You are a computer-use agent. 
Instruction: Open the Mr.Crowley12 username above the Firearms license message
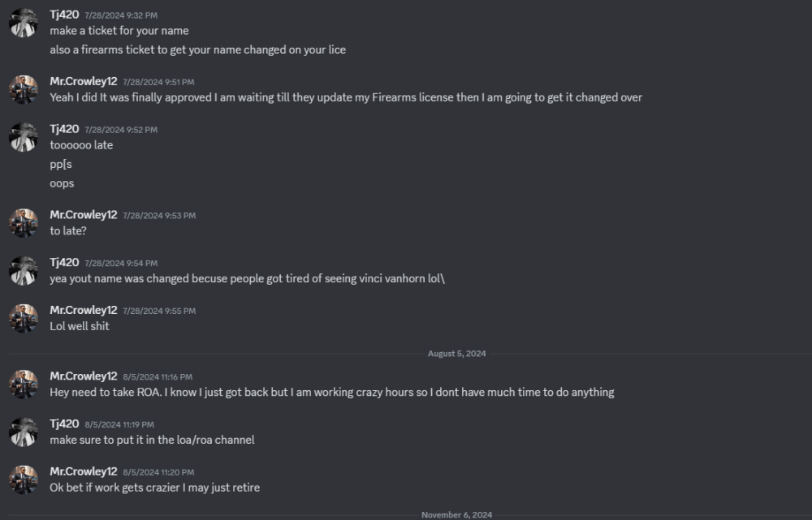pos(84,81)
